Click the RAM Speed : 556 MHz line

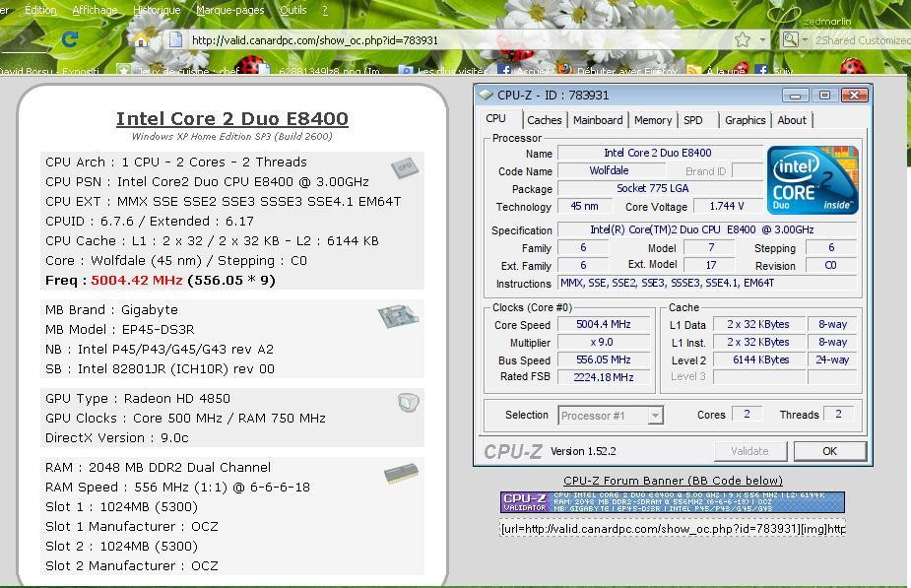click(x=178, y=487)
